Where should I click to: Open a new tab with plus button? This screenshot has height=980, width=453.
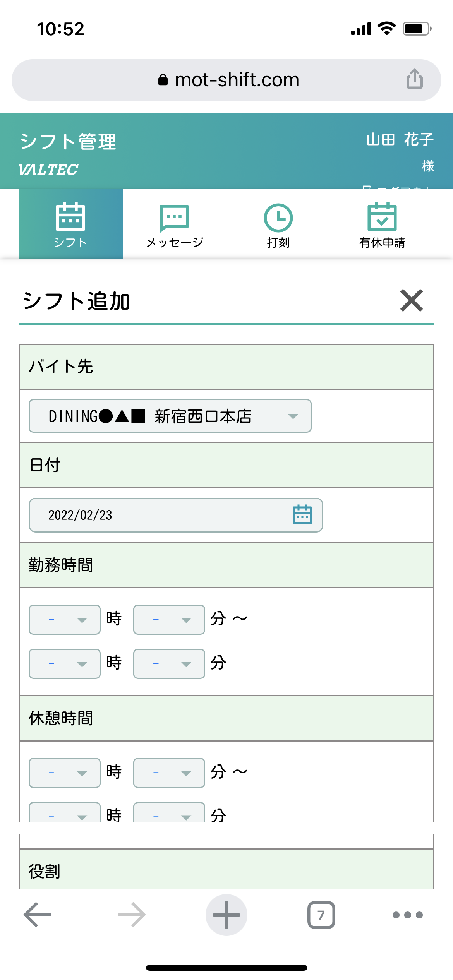click(x=226, y=915)
